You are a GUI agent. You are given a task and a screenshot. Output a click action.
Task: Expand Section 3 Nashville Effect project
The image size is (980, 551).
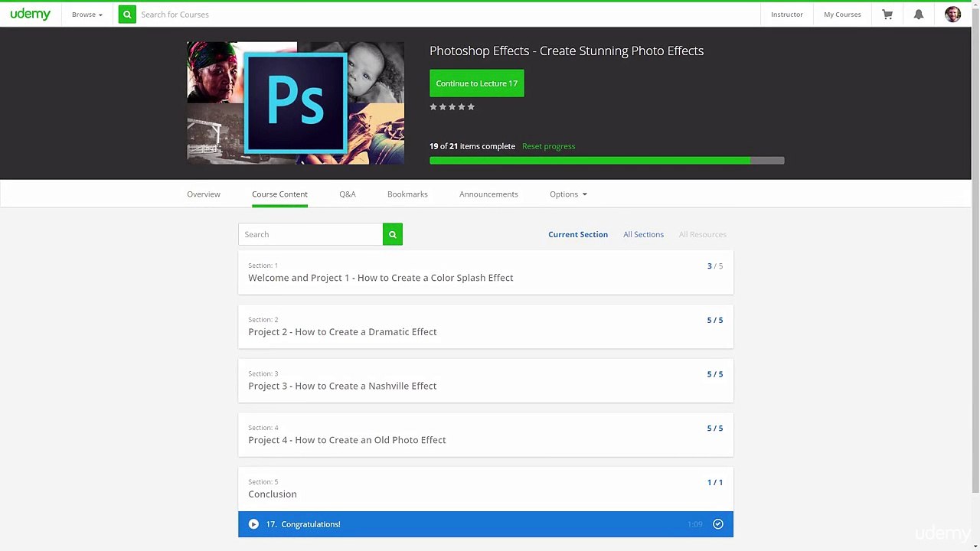pyautogui.click(x=485, y=381)
